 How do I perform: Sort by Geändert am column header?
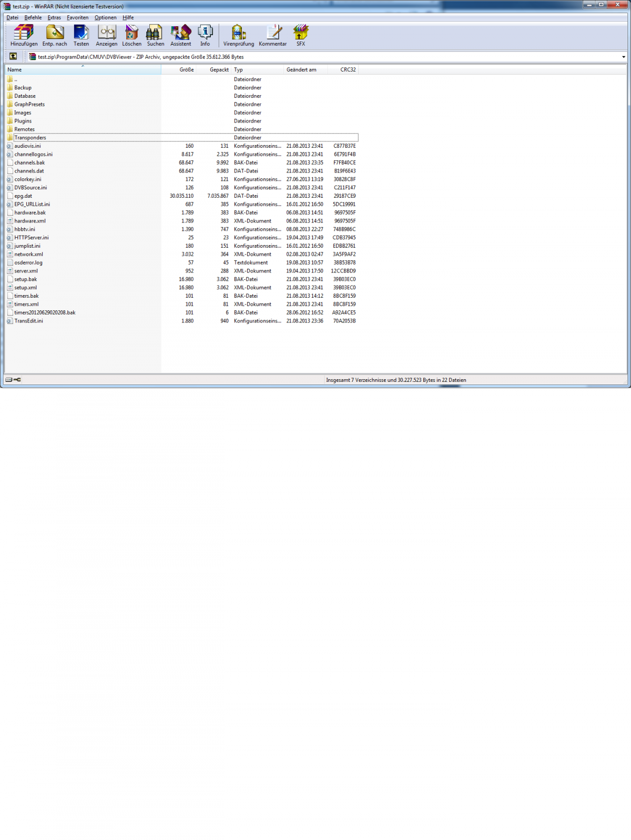tap(306, 69)
